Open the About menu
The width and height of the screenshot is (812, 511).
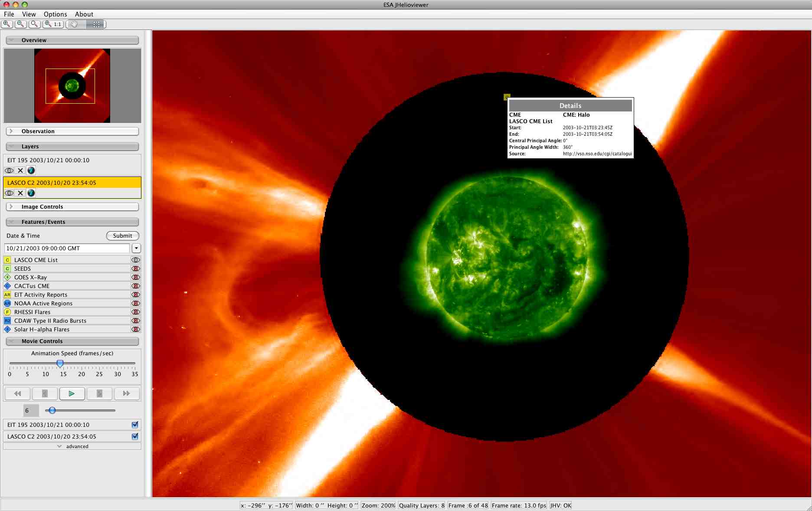[84, 14]
